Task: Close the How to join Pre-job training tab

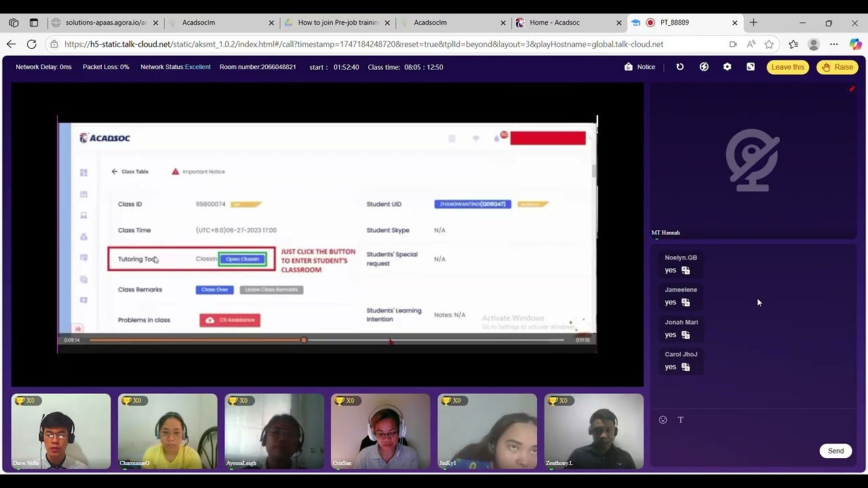Action: tap(388, 22)
